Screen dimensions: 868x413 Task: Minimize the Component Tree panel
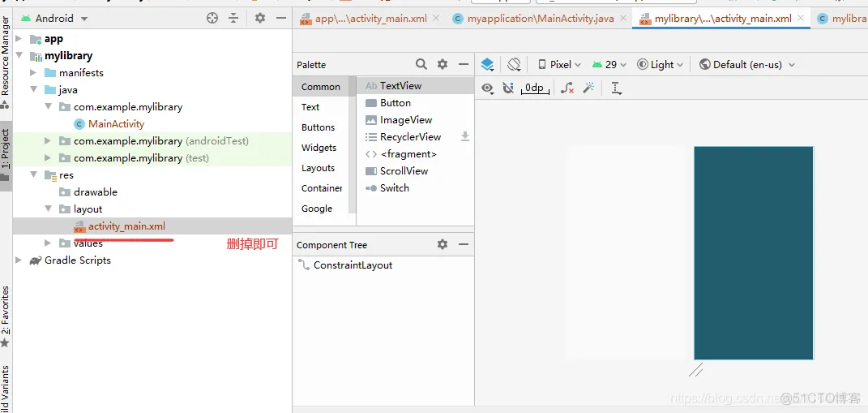(464, 244)
